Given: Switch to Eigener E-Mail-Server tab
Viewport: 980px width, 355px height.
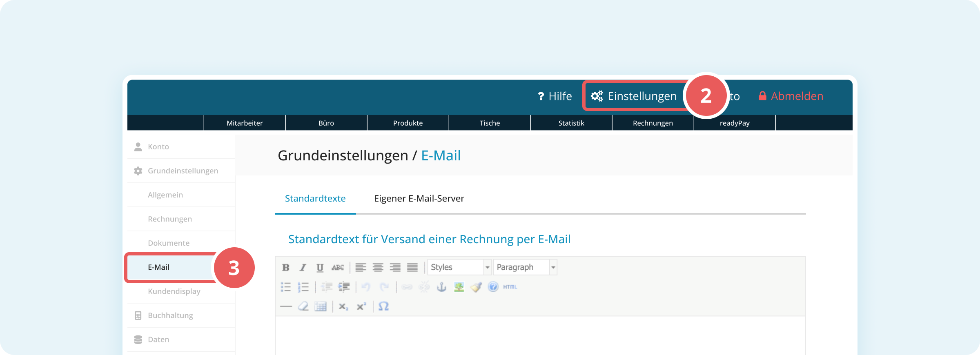Looking at the screenshot, I should (419, 199).
